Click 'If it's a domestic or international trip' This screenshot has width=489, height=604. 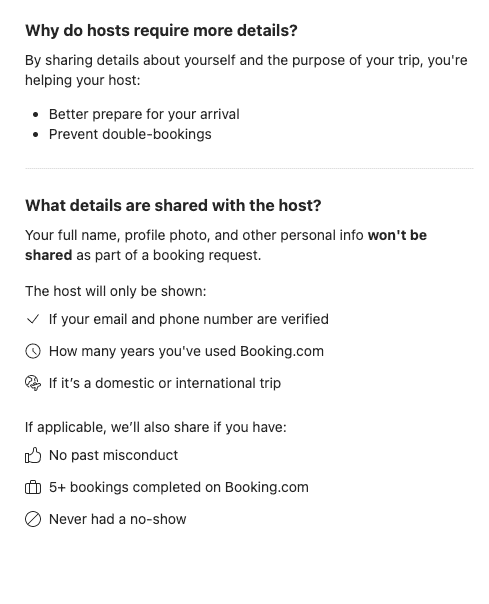(165, 383)
